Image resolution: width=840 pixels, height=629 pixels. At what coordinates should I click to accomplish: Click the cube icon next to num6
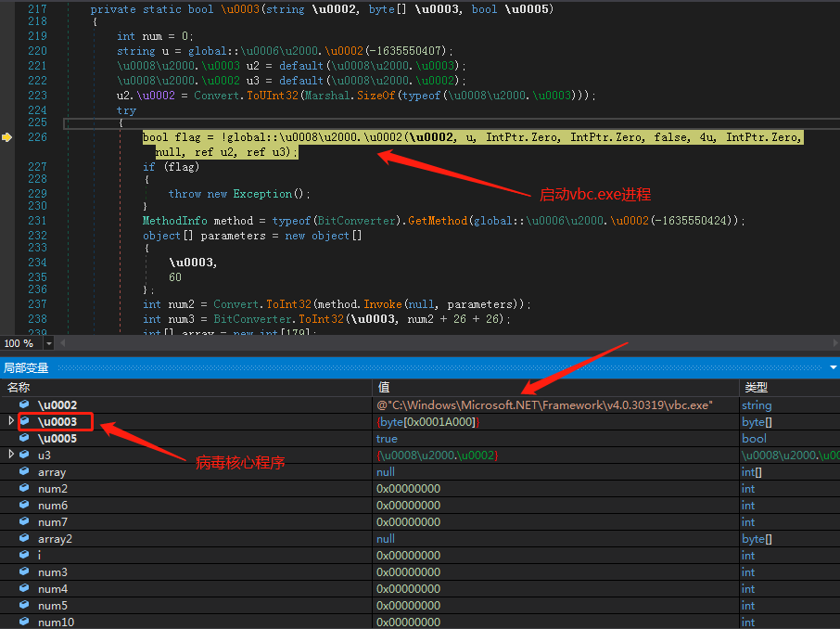[x=25, y=506]
